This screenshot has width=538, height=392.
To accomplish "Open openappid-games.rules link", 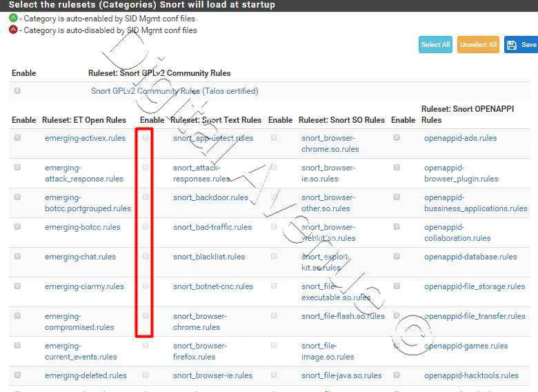I will tap(466, 346).
